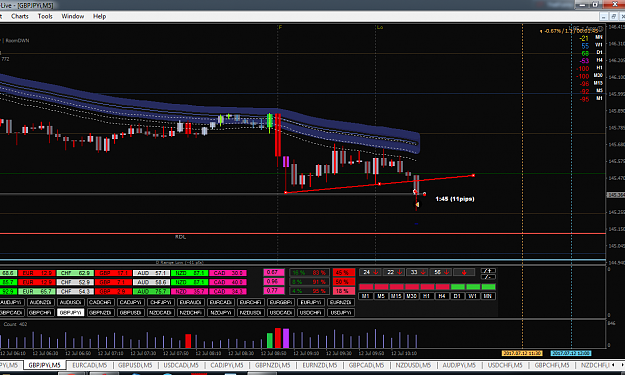This screenshot has height=375, width=625.
Task: Switch to the USDCHF,M5 chart tab
Action: click(x=505, y=365)
